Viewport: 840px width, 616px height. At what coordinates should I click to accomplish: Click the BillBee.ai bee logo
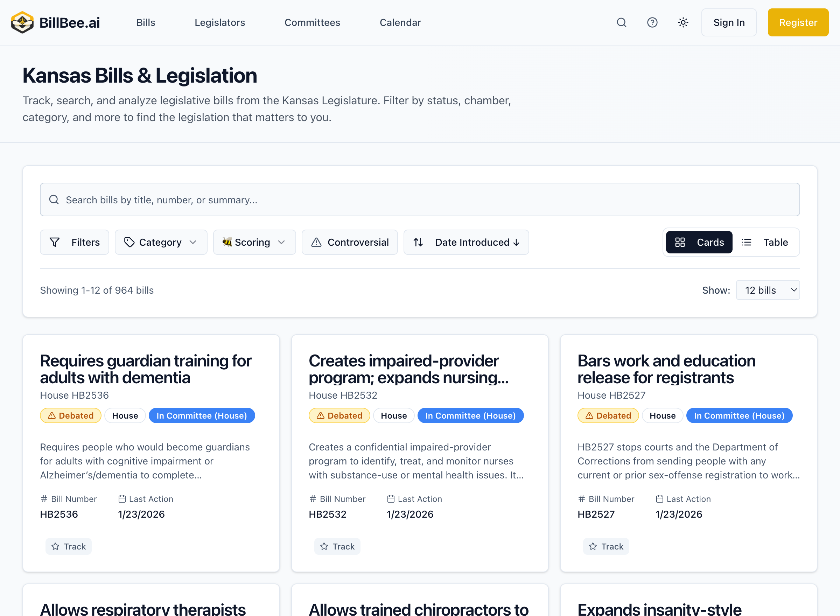click(x=22, y=22)
